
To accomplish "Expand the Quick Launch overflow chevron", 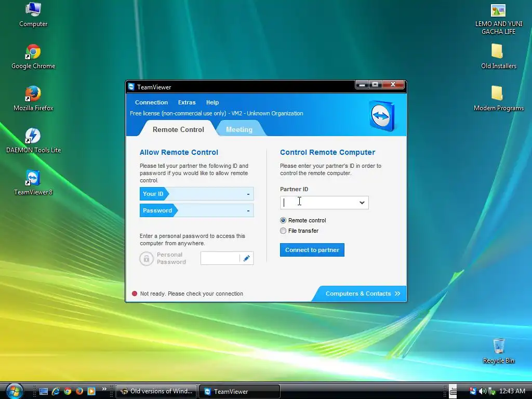I will point(104,389).
